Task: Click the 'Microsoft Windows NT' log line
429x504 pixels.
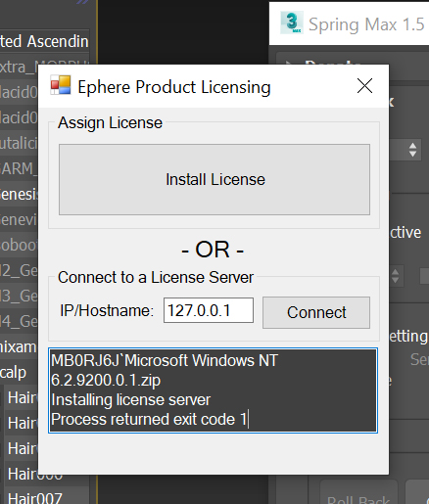Action: click(x=201, y=360)
